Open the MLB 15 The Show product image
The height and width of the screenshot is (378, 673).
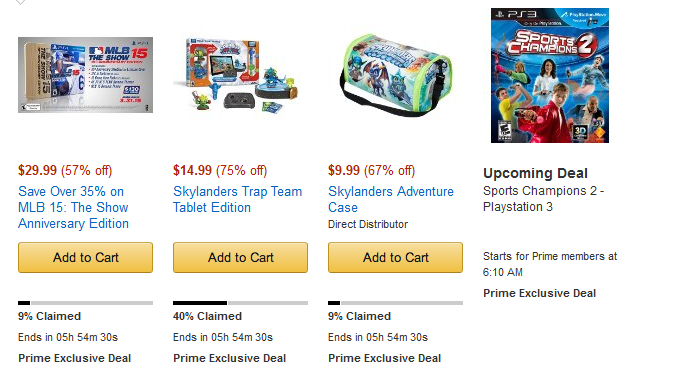[x=85, y=75]
